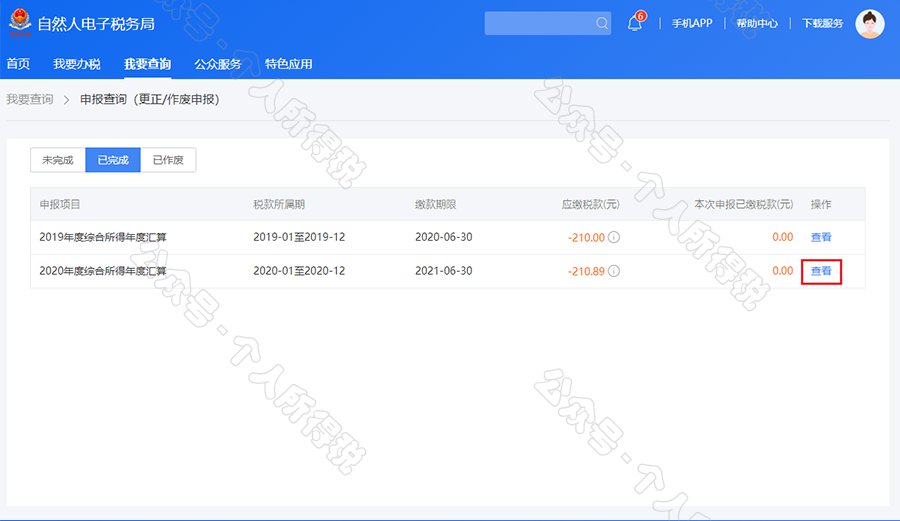Click the tax bureau emblem logo
Viewport: 900px width, 521px height.
[20, 24]
